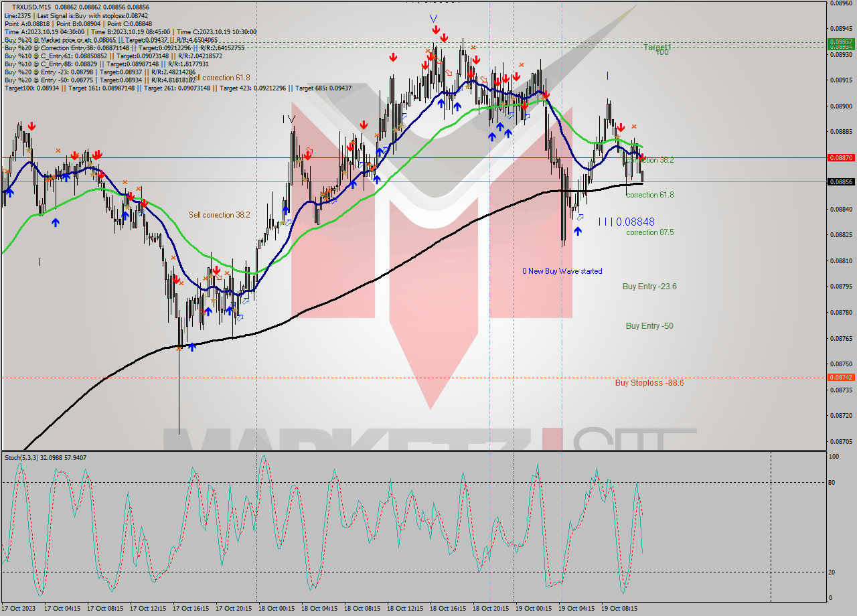The image size is (857, 616).
Task: Click the 0.08825 price axis label
Action: [841, 235]
